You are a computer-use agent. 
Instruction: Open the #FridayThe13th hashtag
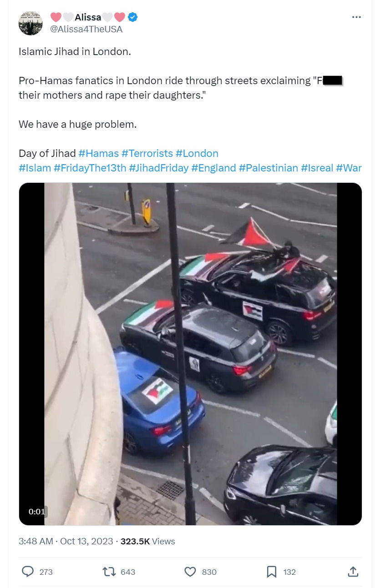coord(90,168)
